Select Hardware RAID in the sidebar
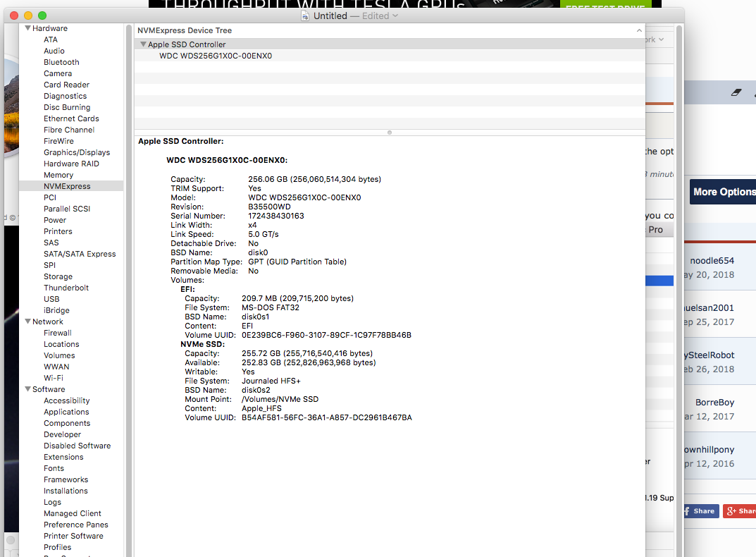756x557 pixels. point(71,164)
